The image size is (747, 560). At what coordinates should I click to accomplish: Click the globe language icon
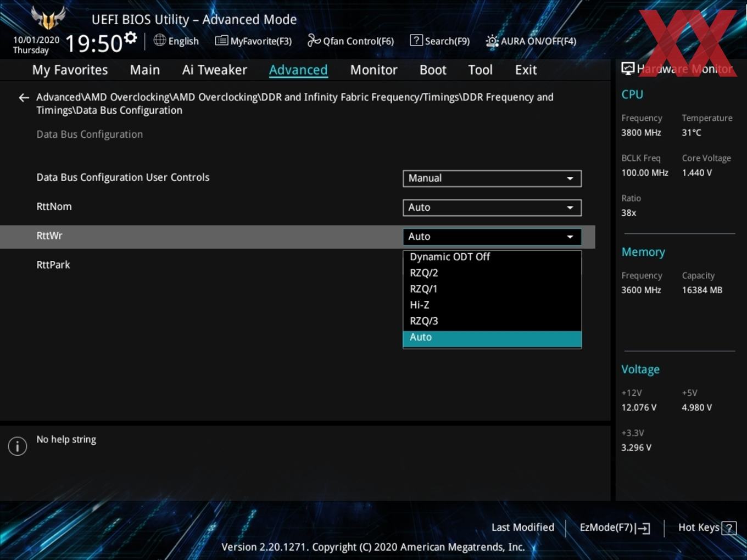pos(159,40)
